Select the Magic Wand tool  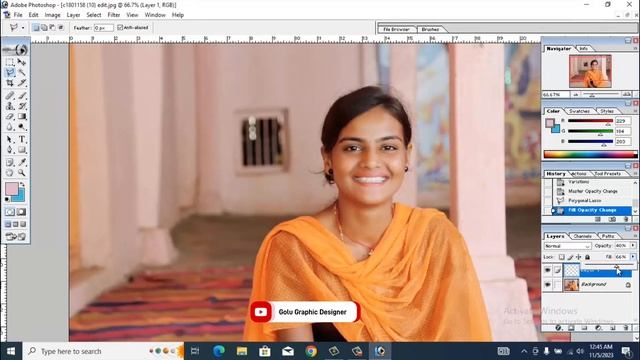click(22, 73)
